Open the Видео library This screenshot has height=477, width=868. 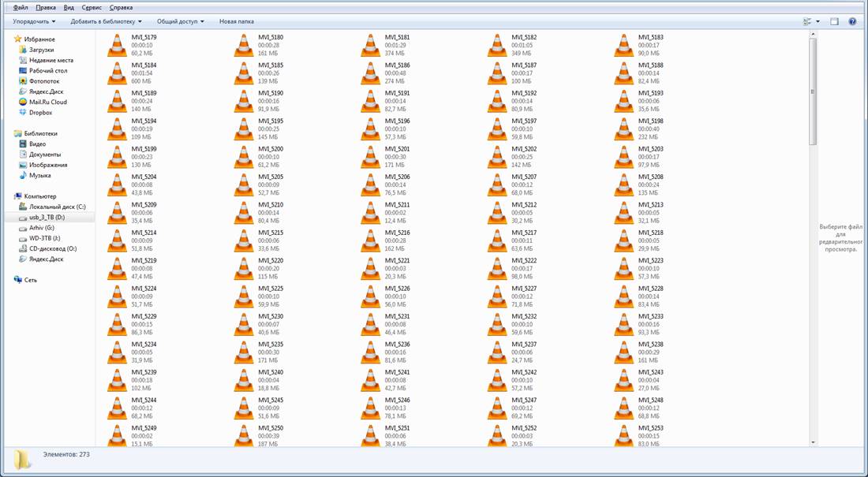point(38,143)
